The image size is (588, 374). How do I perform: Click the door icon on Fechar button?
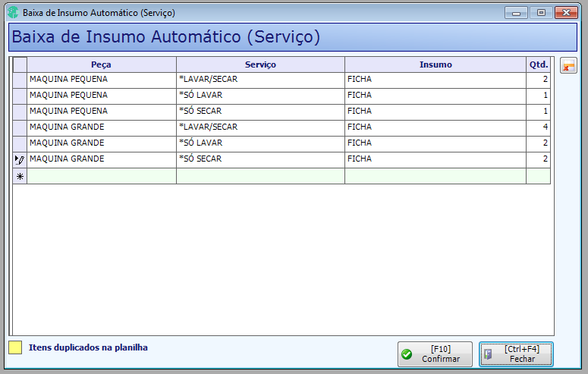[x=488, y=354]
